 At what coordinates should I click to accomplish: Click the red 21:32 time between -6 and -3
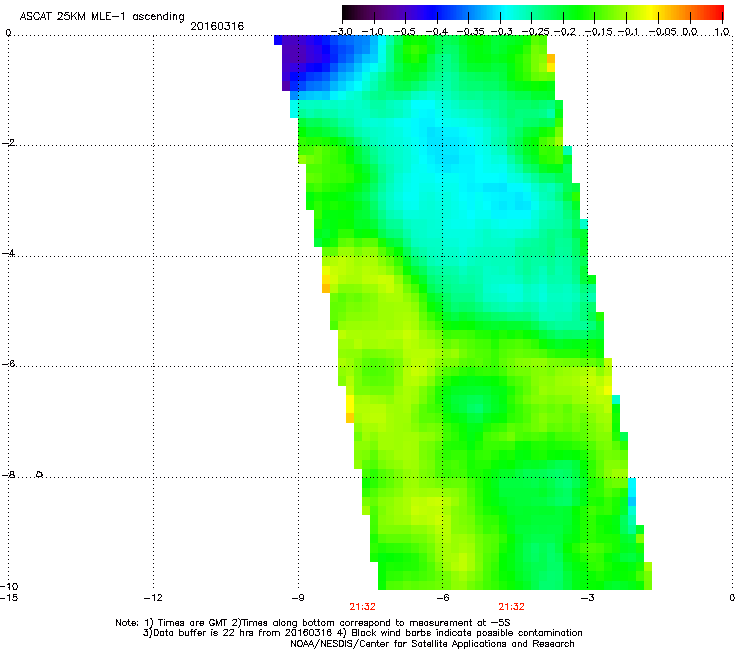pos(512,607)
